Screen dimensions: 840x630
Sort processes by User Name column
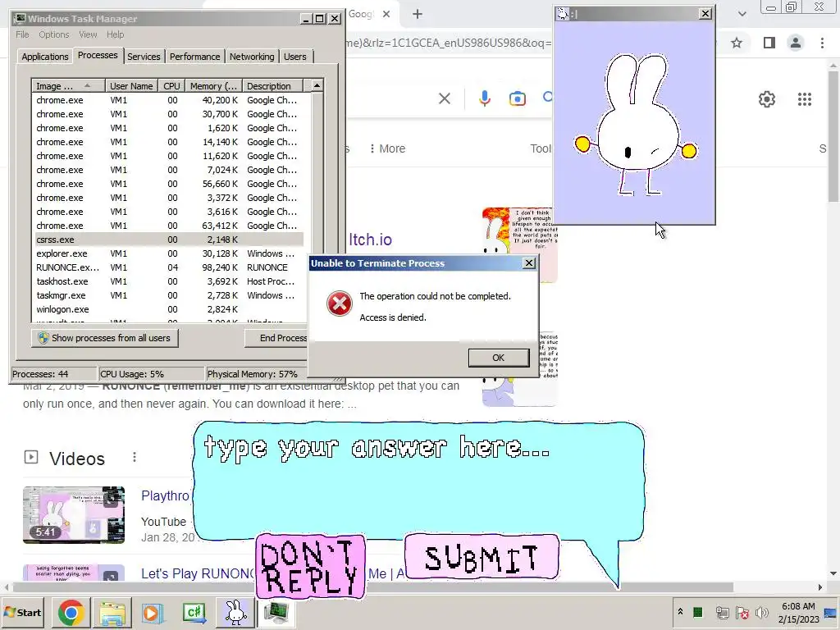[x=131, y=85]
